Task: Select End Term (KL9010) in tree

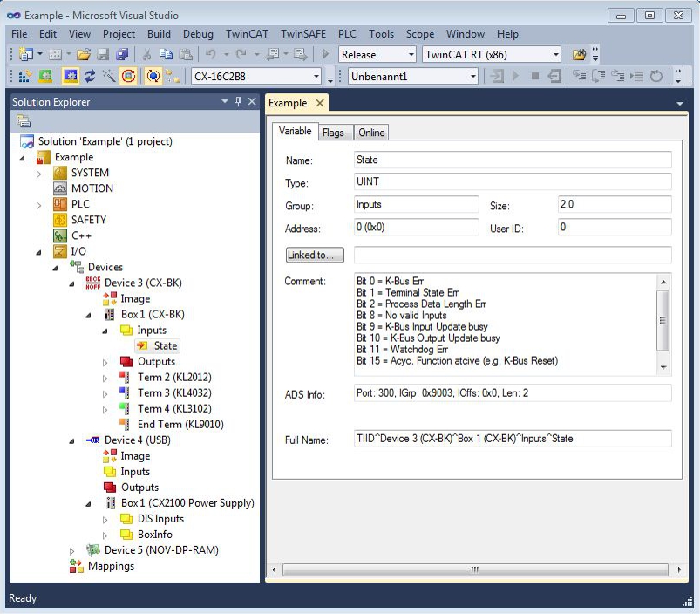Action: point(180,424)
